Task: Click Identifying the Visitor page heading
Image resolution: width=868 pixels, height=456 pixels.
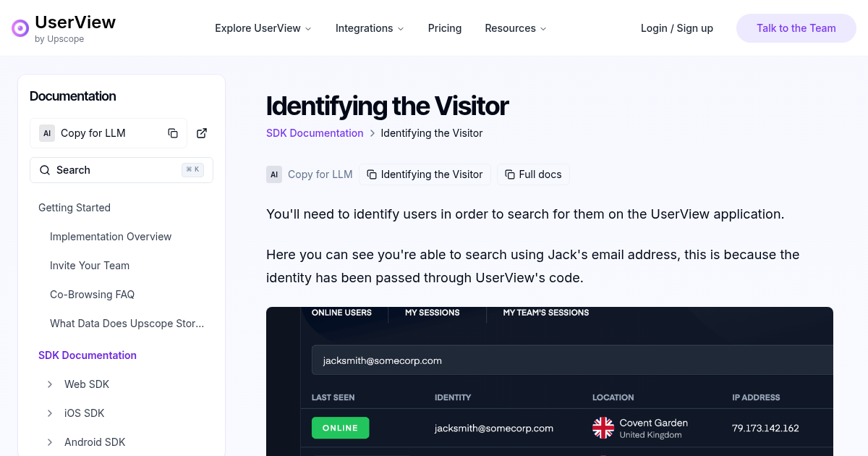Action: coord(388,106)
